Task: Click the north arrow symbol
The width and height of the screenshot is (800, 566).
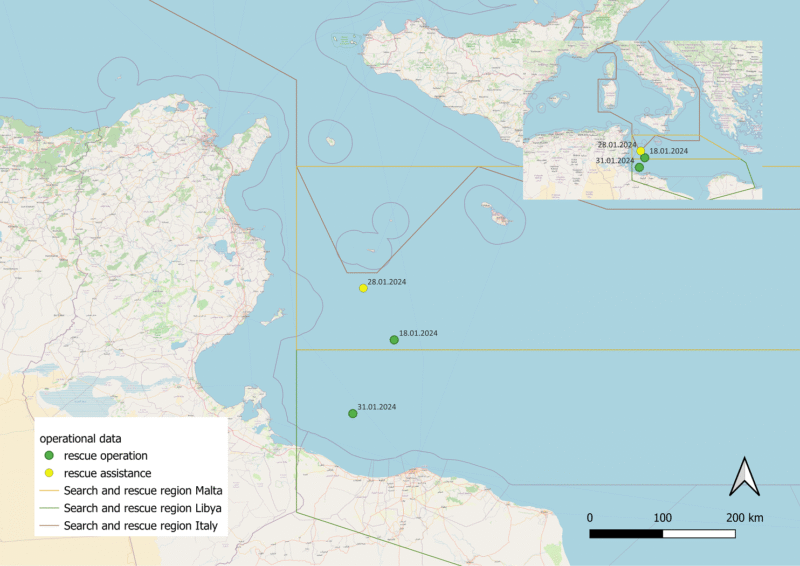Action: 744,477
